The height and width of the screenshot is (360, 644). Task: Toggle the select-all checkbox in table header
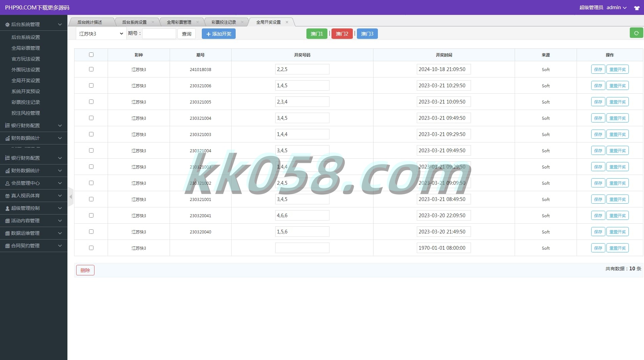point(91,54)
